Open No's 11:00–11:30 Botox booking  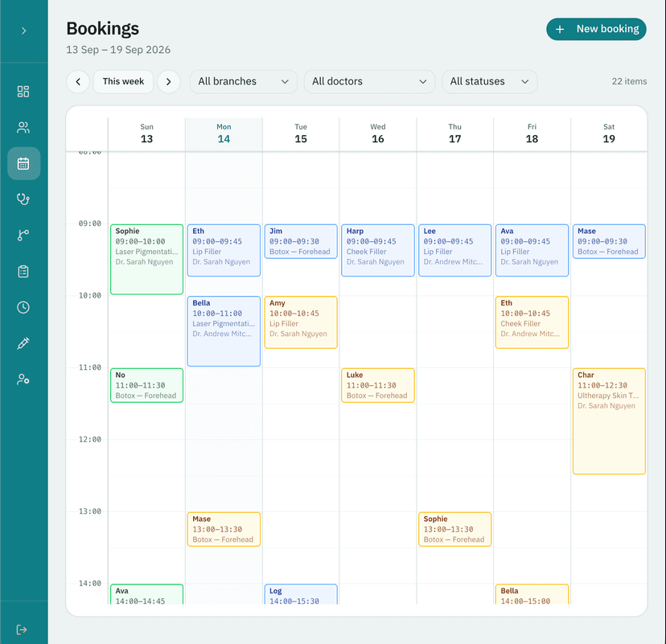(x=146, y=385)
